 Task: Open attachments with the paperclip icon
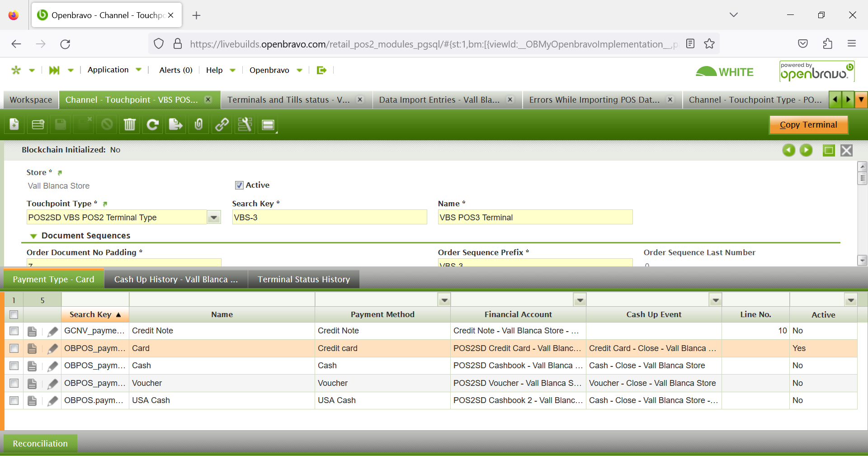pyautogui.click(x=199, y=124)
